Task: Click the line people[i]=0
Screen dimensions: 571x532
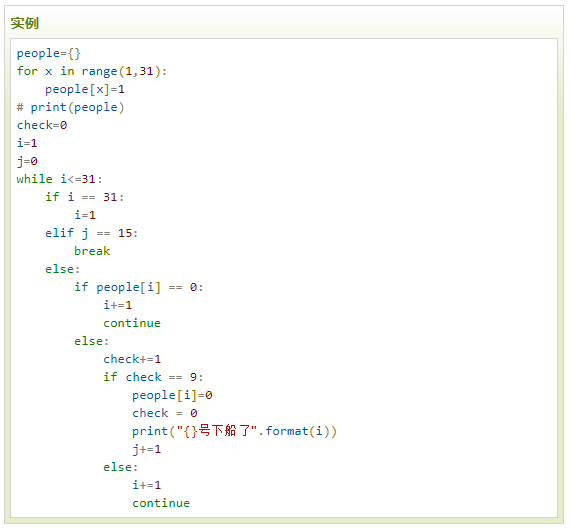Action: point(172,395)
